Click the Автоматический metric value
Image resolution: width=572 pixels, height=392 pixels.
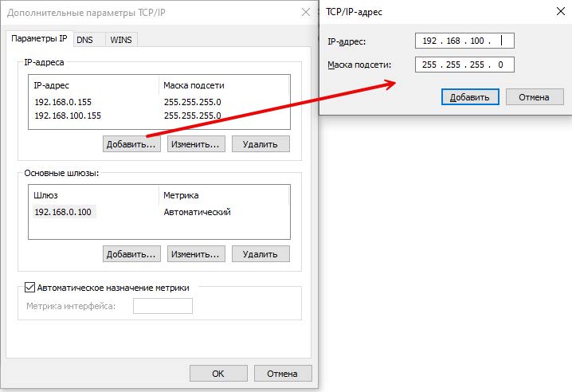tap(197, 212)
